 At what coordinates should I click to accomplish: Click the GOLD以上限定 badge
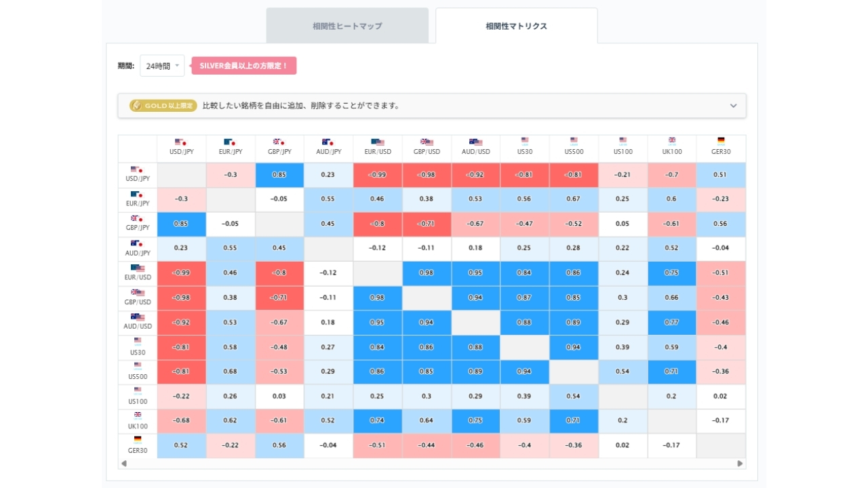click(163, 106)
